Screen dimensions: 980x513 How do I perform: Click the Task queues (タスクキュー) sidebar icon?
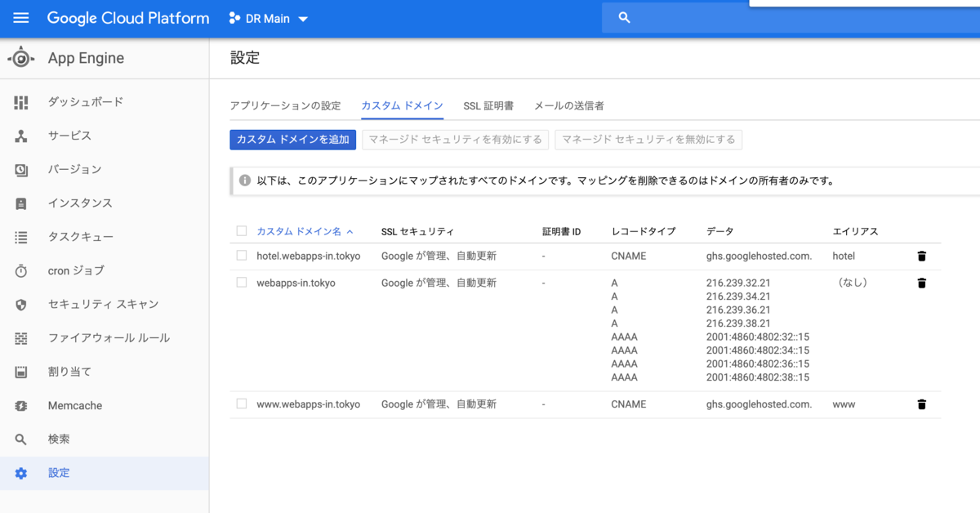click(x=21, y=237)
